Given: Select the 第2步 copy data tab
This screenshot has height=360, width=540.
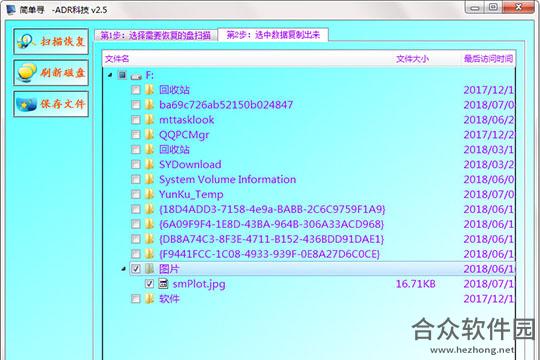Looking at the screenshot, I should click(273, 34).
